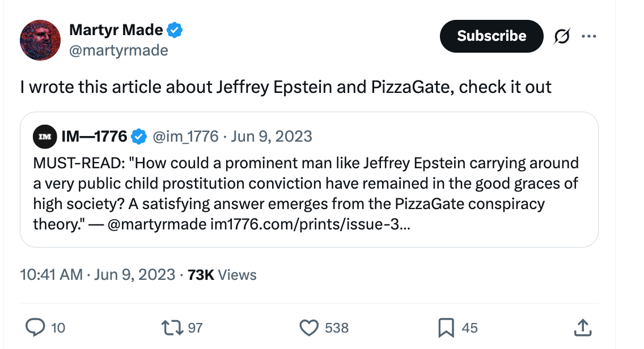644x349 pixels.
Task: Click the Grok explain icon beside Subscribe
Action: coord(562,36)
